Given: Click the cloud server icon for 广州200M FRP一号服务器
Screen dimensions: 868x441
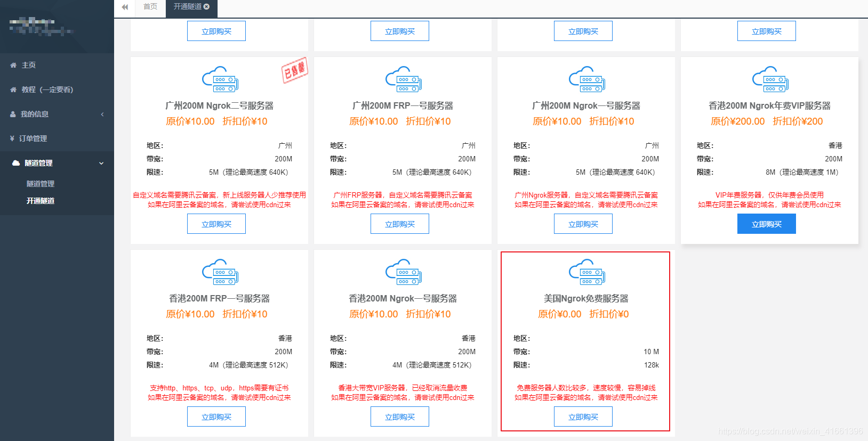Looking at the screenshot, I should pyautogui.click(x=403, y=79).
